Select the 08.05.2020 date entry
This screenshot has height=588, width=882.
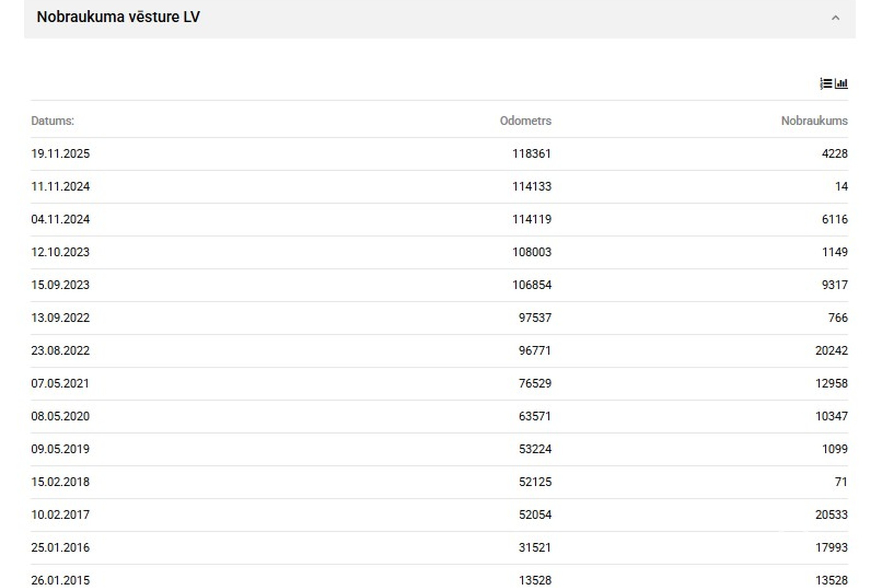click(x=60, y=416)
